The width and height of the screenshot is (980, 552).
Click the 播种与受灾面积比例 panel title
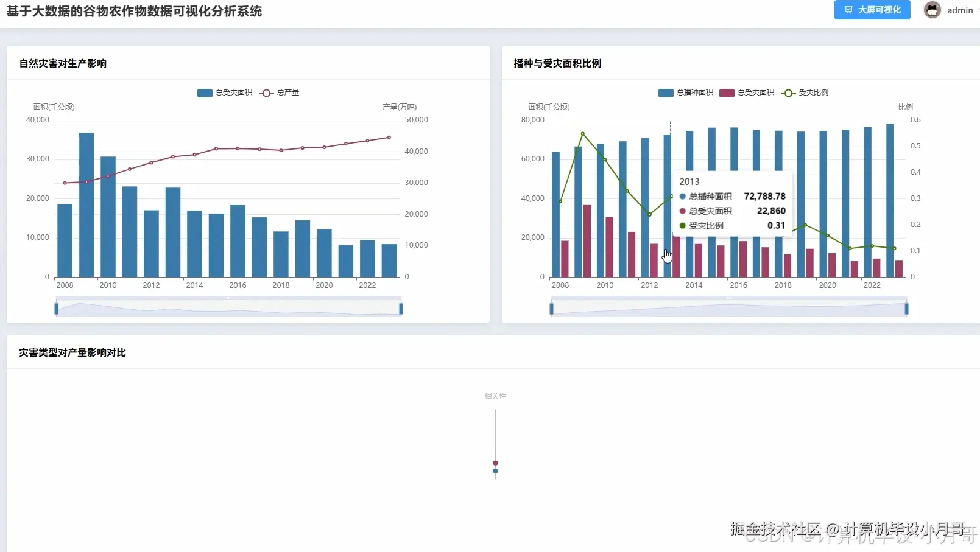coord(557,63)
